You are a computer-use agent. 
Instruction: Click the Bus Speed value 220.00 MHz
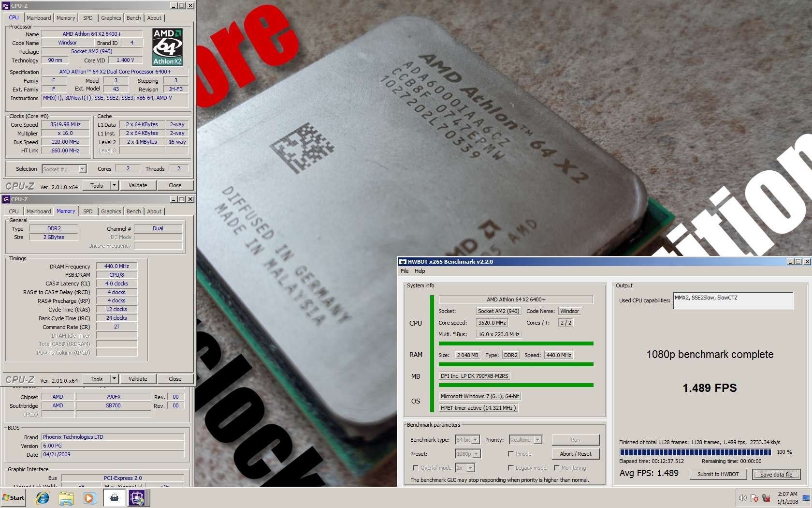(65, 142)
